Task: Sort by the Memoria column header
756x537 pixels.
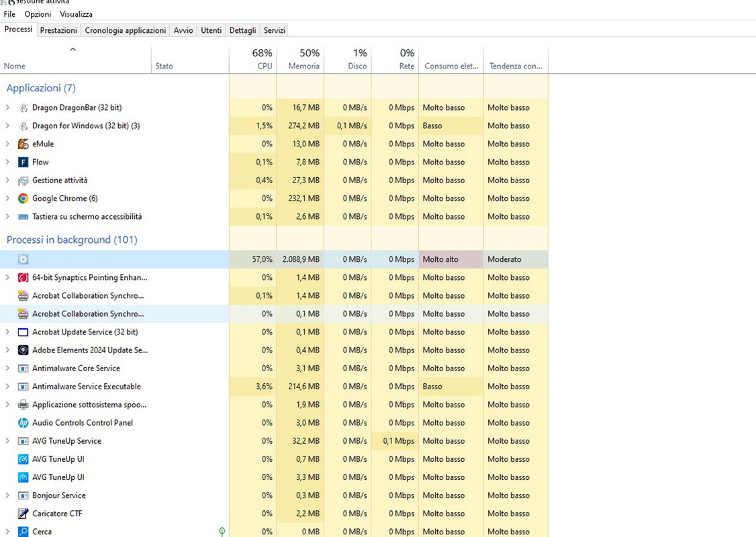Action: tap(300, 60)
